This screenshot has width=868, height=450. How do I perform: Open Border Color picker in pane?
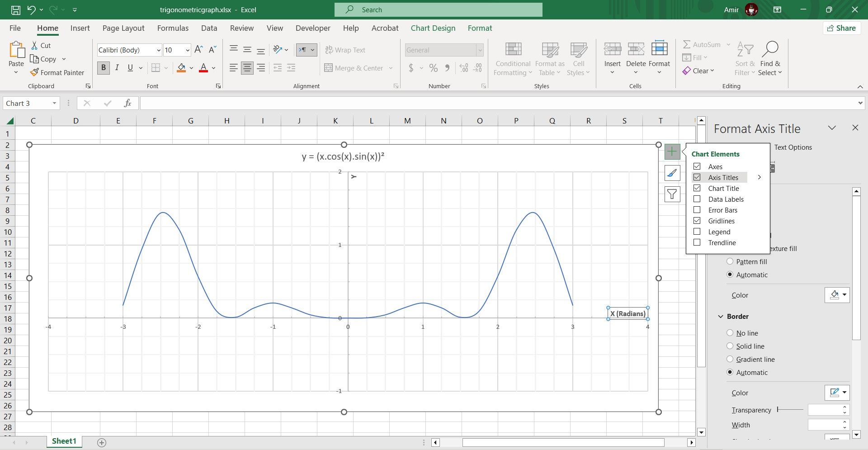tap(837, 393)
